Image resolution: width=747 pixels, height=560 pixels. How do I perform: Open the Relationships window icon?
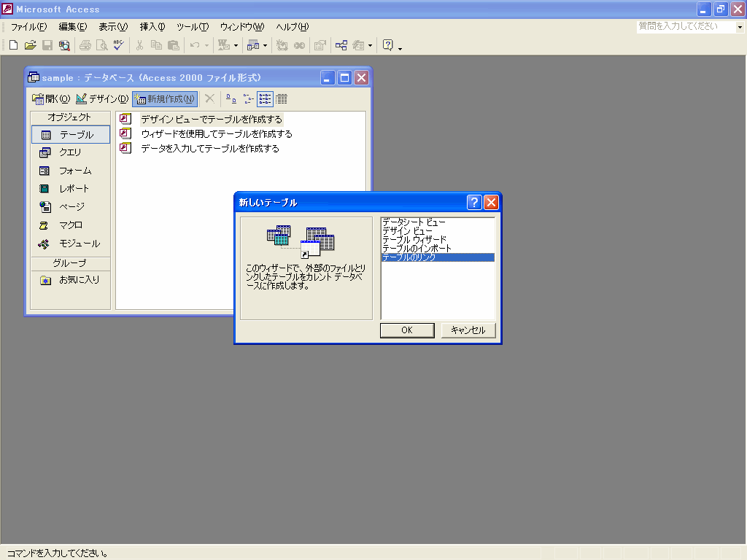(x=341, y=45)
